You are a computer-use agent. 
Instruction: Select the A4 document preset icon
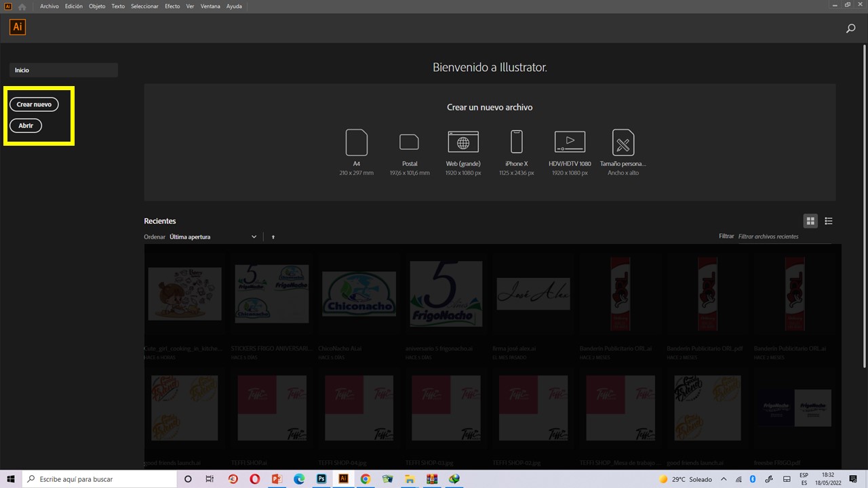coord(357,142)
